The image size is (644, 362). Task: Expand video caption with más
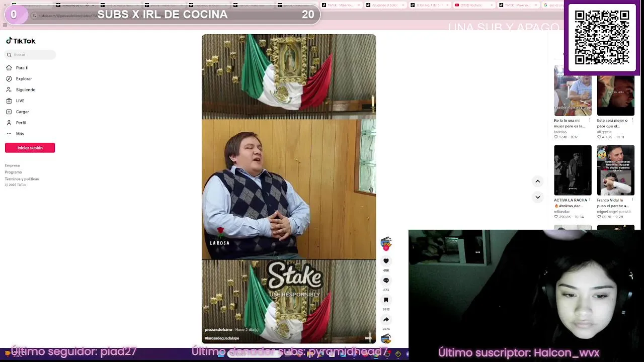pos(368,338)
